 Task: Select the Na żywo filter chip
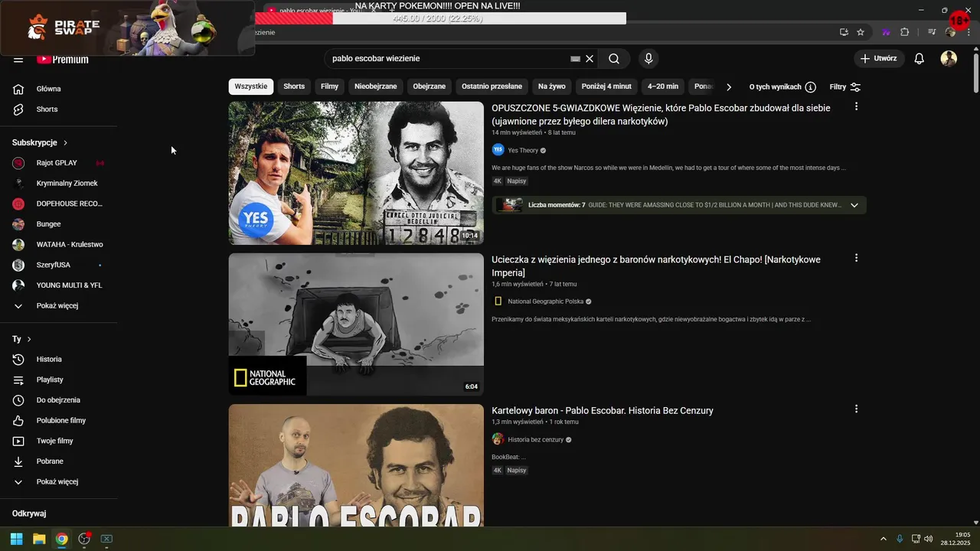(552, 86)
